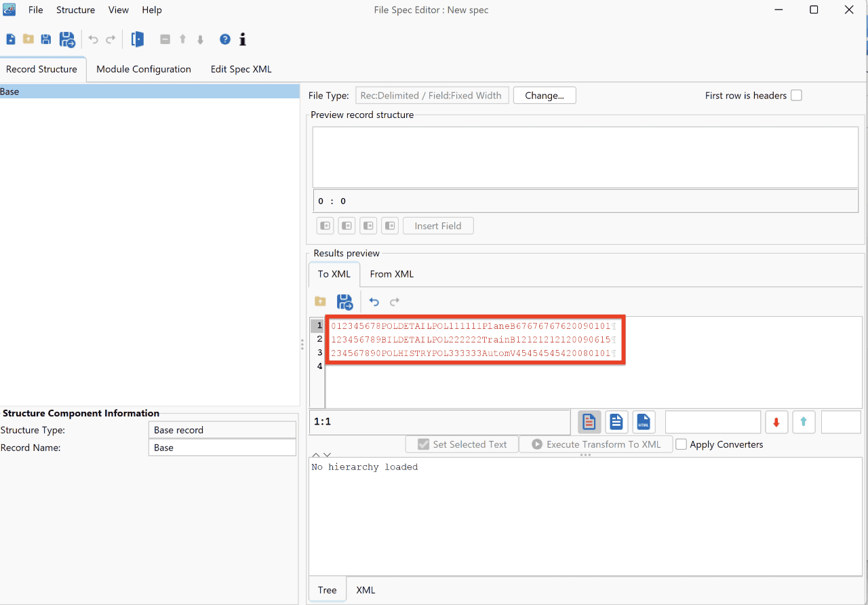Click the File Type field showing Rec:Delimited
Image resolution: width=868 pixels, height=605 pixels.
432,96
